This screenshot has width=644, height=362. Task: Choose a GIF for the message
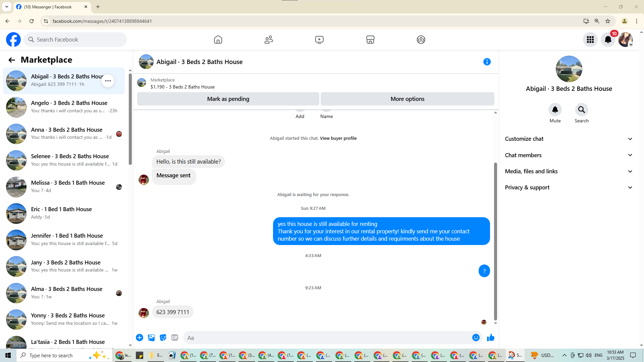pos(175,338)
